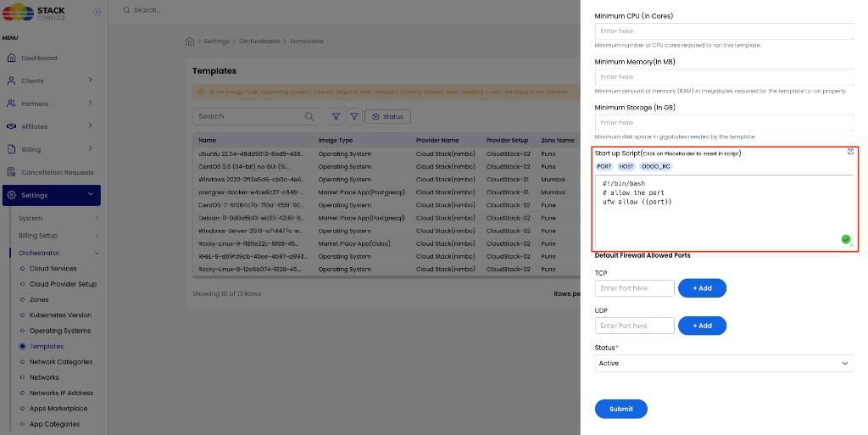Open Cloud Provider Setup in the sidebar

click(x=63, y=284)
